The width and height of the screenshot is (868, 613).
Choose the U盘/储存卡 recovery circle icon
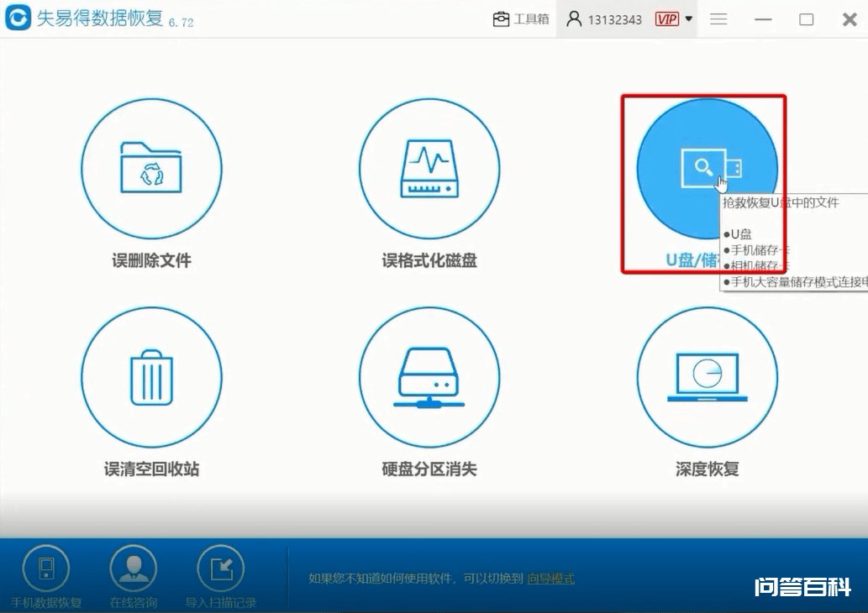pos(707,169)
